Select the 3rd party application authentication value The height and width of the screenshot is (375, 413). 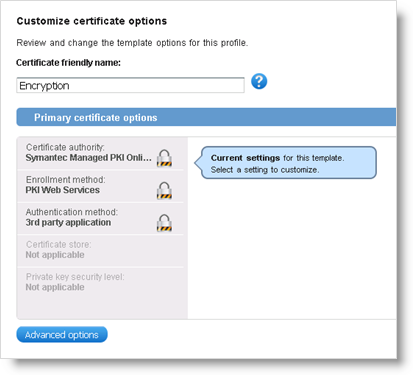(x=68, y=222)
